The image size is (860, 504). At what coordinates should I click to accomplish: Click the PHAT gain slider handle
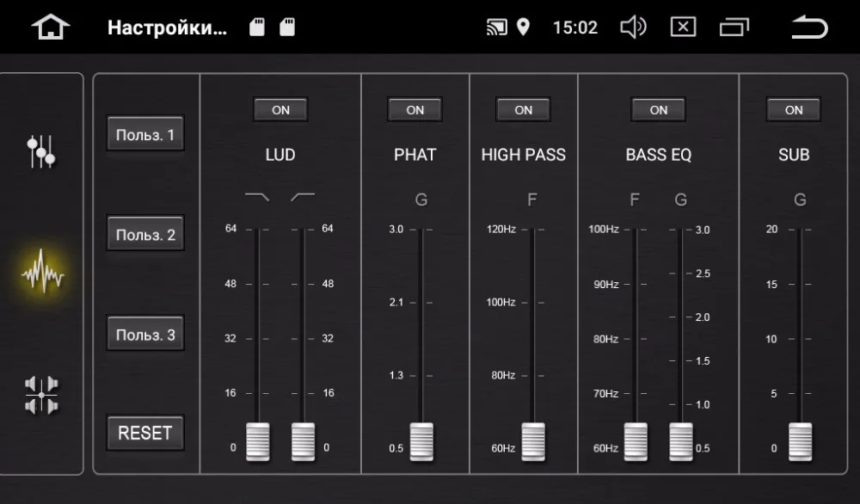[x=421, y=441]
